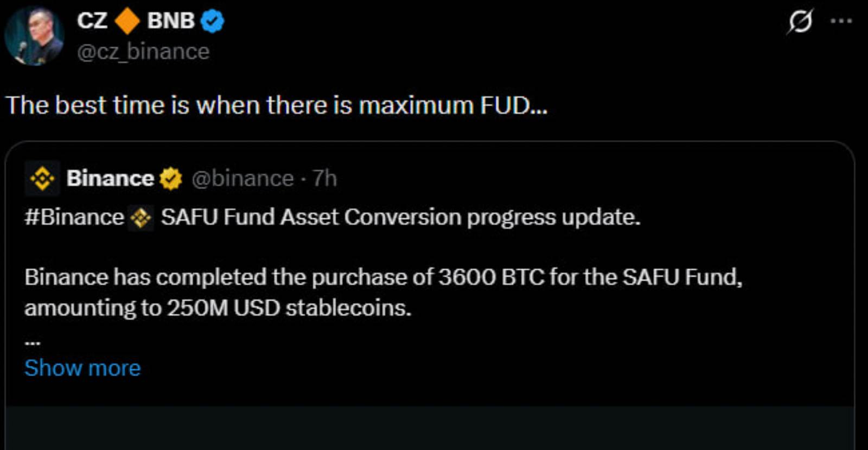868x450 pixels.
Task: Click the maximum FUD post text
Action: pyautogui.click(x=276, y=105)
